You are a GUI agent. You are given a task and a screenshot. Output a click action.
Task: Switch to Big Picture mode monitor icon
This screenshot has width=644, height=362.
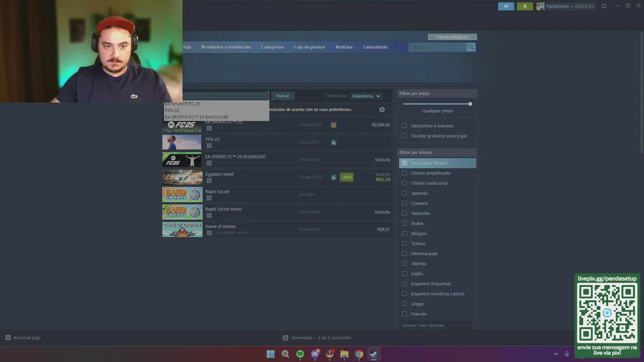(x=604, y=7)
